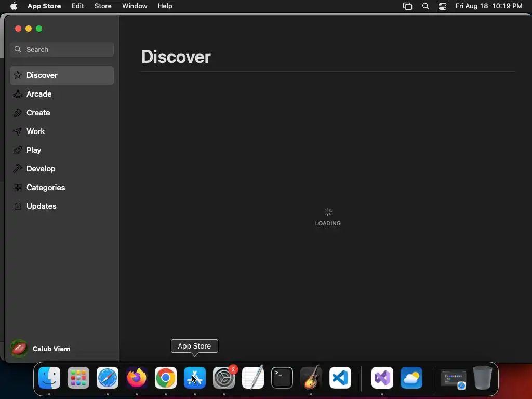Close the App Store window
Image resolution: width=532 pixels, height=399 pixels.
(x=18, y=29)
